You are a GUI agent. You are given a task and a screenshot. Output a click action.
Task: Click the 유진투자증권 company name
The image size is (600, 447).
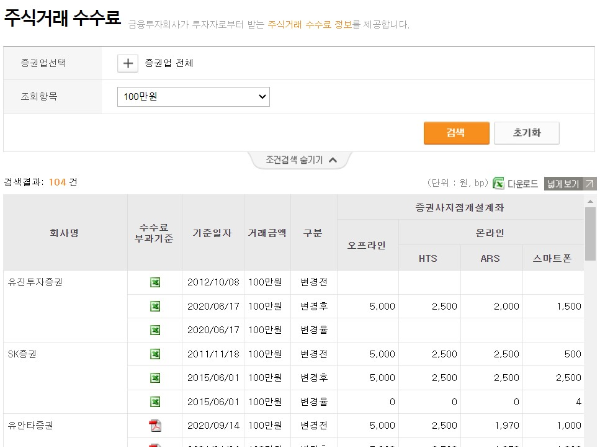tap(35, 282)
